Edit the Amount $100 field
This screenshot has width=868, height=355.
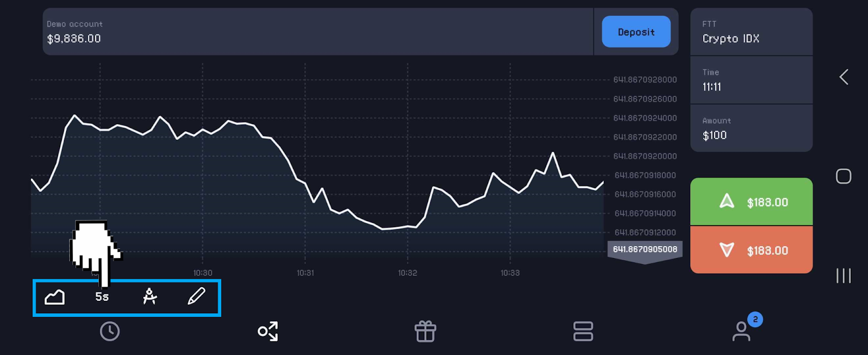click(x=751, y=128)
